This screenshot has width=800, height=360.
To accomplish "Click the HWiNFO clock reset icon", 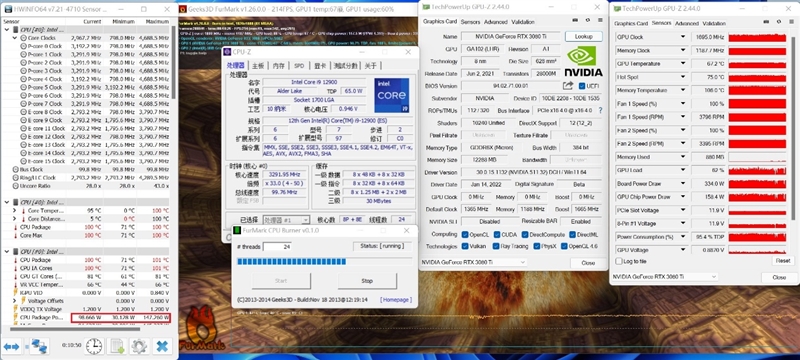I will tap(94, 346).
